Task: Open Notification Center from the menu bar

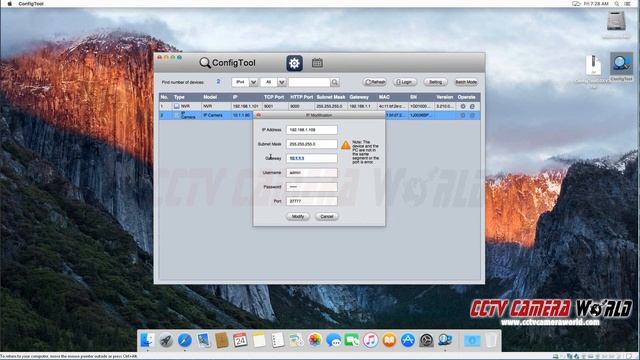Action: (x=627, y=4)
